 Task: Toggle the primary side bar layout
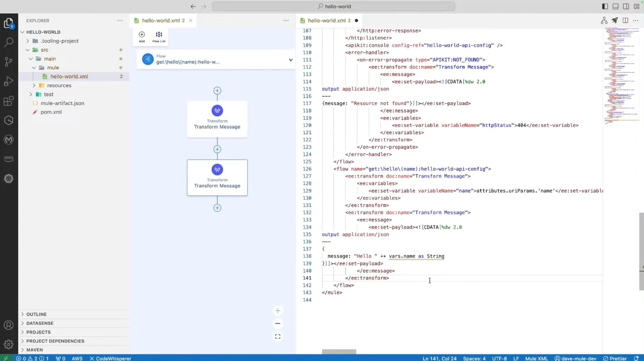[605, 6]
